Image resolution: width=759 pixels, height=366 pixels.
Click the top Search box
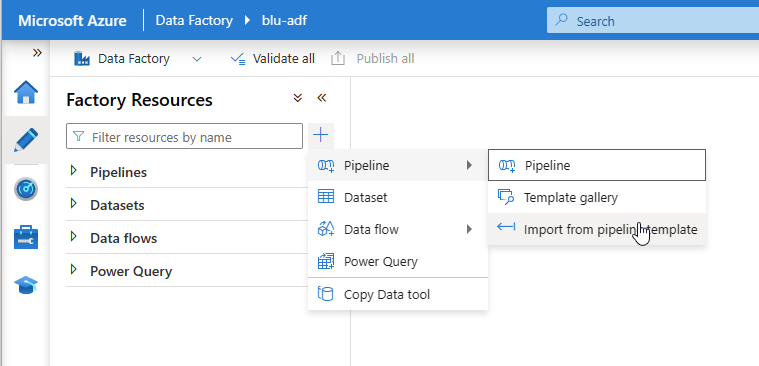tap(653, 20)
